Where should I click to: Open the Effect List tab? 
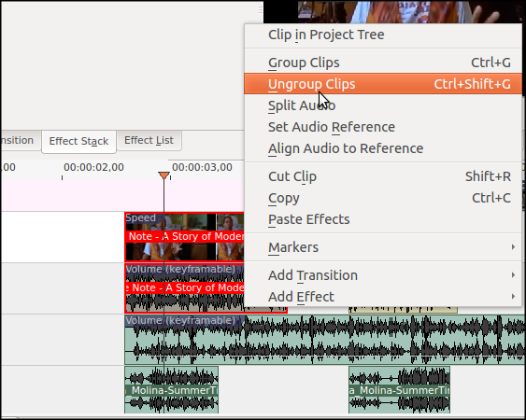[149, 140]
